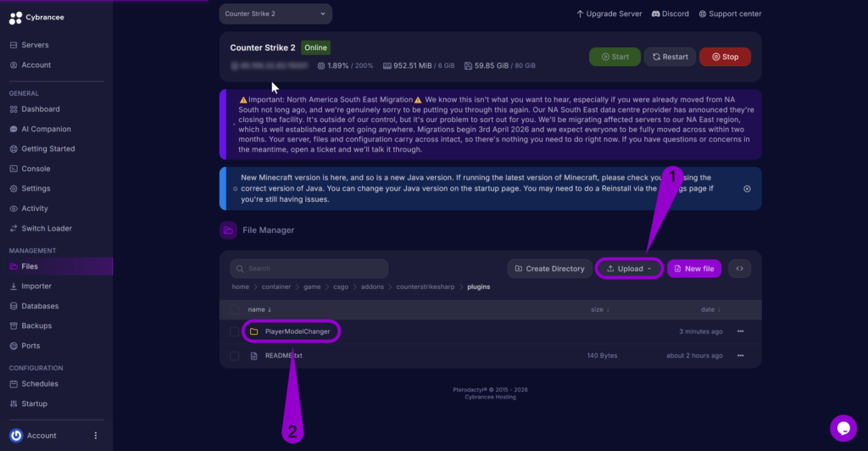Click the Cybrancee logo icon

coord(15,18)
